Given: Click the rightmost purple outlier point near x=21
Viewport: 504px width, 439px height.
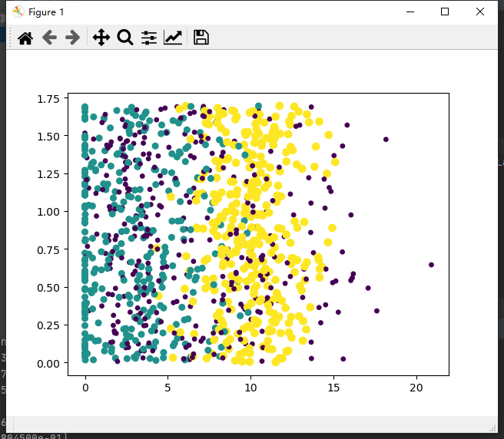Looking at the screenshot, I should 431,265.
